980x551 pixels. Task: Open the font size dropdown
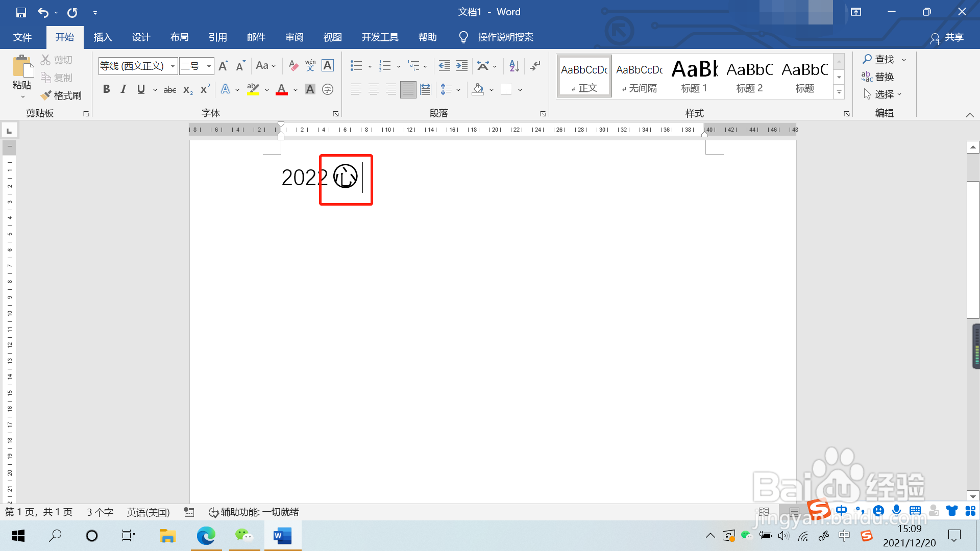[209, 66]
